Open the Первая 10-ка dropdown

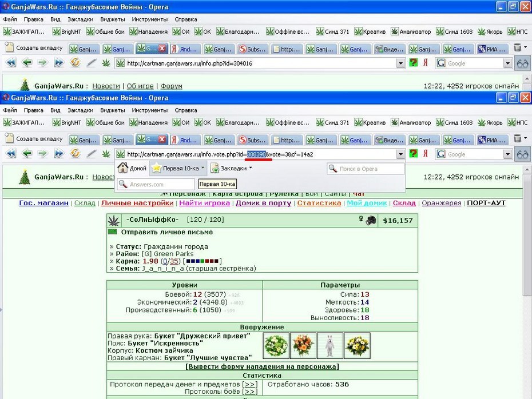[178, 168]
